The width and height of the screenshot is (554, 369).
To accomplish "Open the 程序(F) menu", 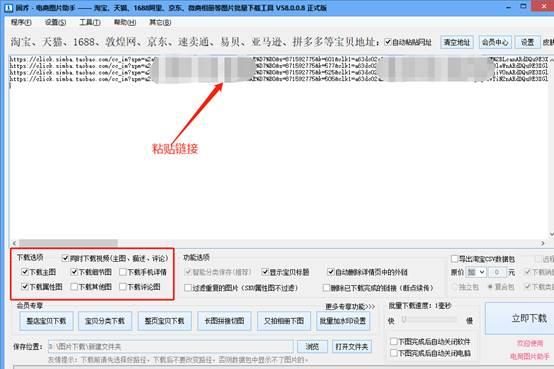I will click(x=21, y=22).
